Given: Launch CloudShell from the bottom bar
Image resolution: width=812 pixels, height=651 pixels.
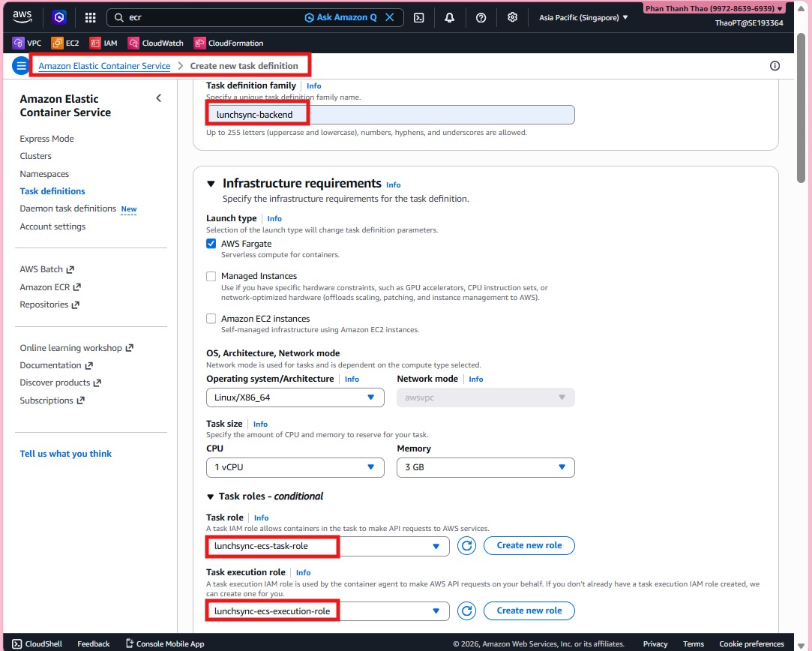Looking at the screenshot, I should tap(35, 643).
